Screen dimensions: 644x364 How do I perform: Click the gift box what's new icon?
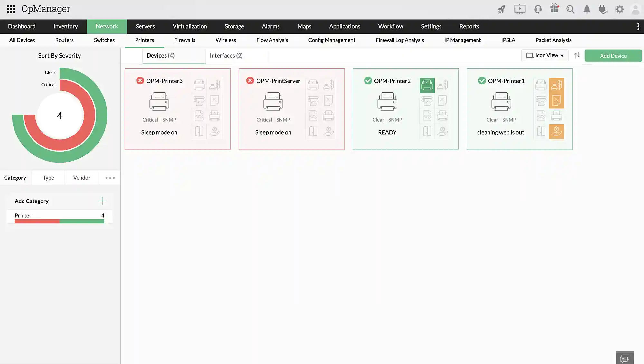(x=554, y=8)
